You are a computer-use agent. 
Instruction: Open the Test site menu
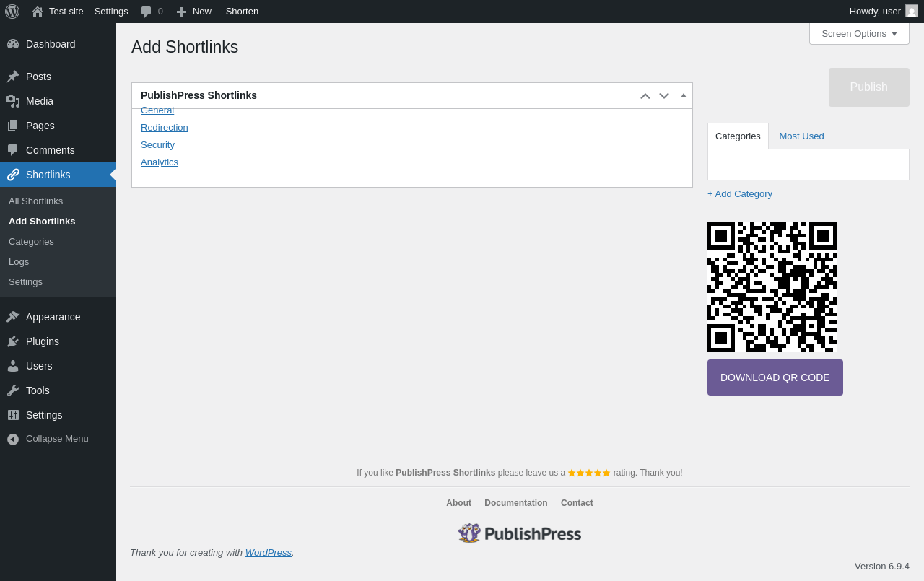[x=58, y=12]
